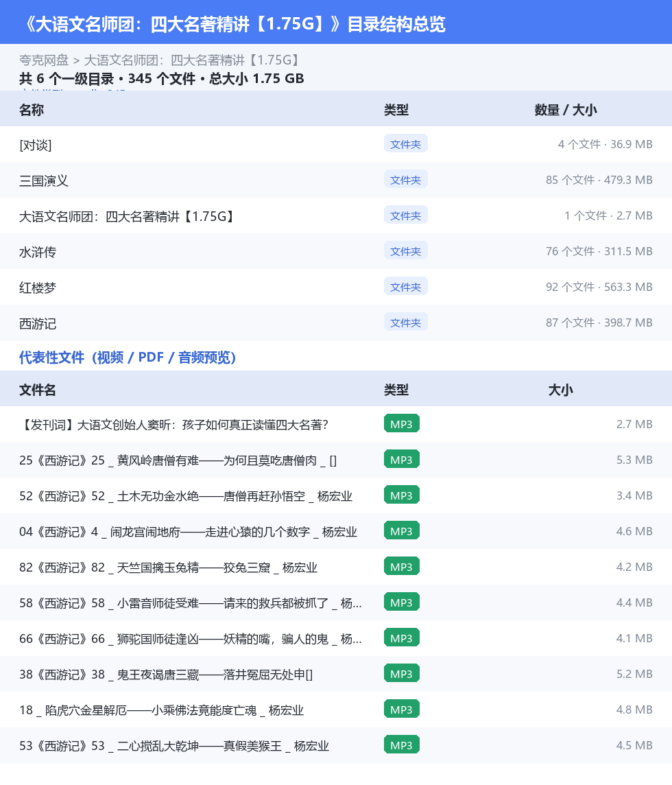This screenshot has height=785, width=672.
Task: Open the 三国演义 folder name
Action: 43,180
